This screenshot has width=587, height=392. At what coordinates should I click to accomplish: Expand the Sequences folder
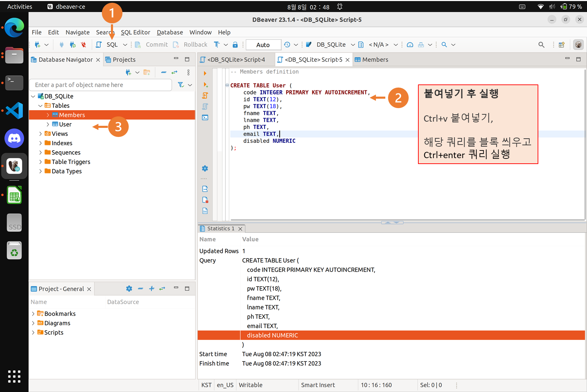tap(40, 153)
